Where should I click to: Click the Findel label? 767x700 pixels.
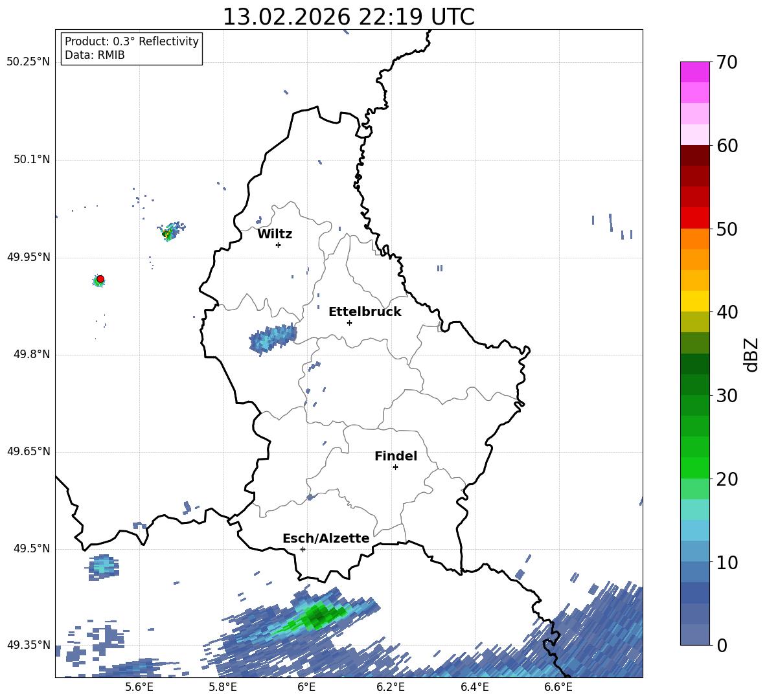pyautogui.click(x=396, y=456)
